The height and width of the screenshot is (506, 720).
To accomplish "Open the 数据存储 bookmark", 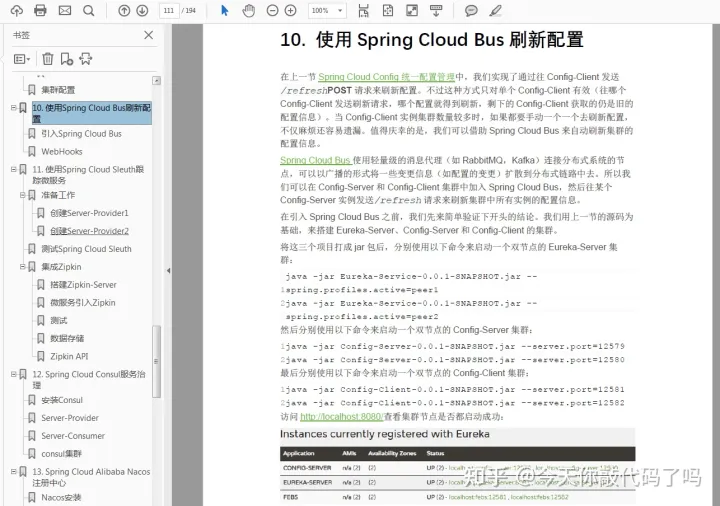I will (x=67, y=338).
